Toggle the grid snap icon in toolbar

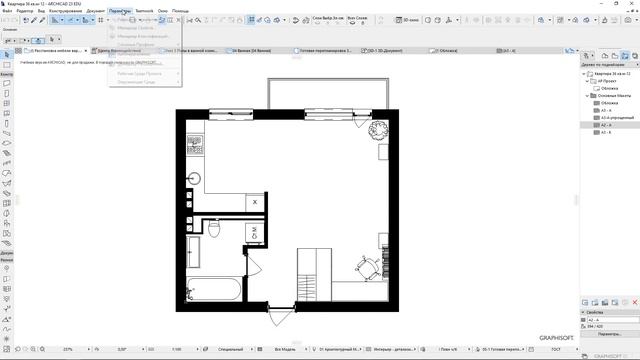point(100,20)
